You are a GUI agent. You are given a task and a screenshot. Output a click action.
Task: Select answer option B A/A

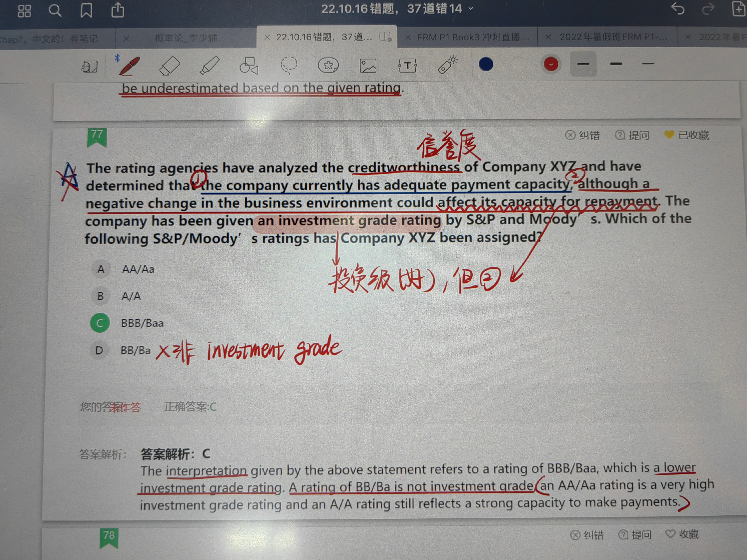pos(100,296)
